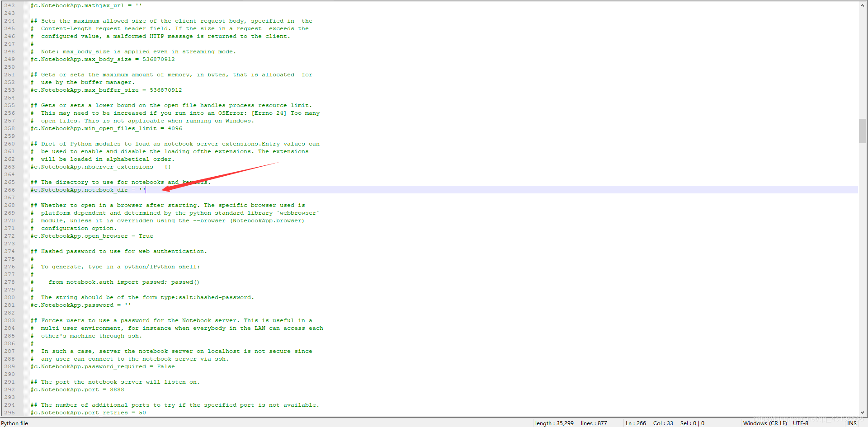Click the 'Sets the maximum allowed size' comment
Viewport: 868px width, 427px height.
coord(171,21)
